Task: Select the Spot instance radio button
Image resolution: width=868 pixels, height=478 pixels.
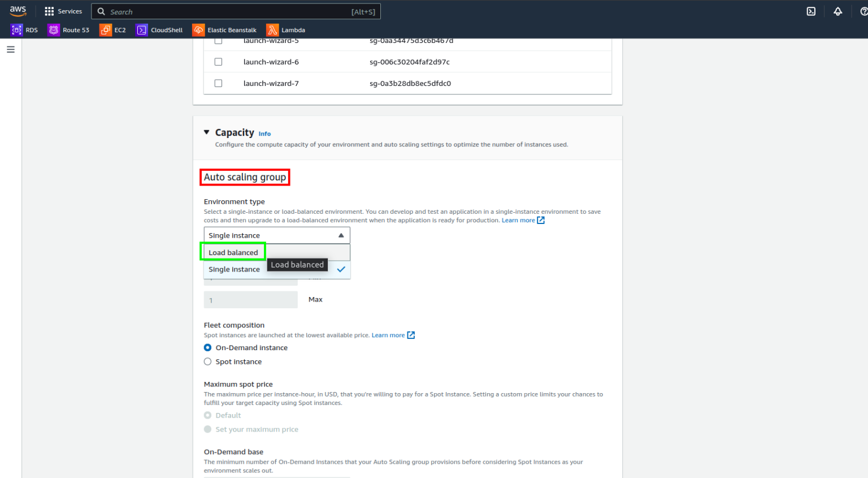Action: coord(207,361)
